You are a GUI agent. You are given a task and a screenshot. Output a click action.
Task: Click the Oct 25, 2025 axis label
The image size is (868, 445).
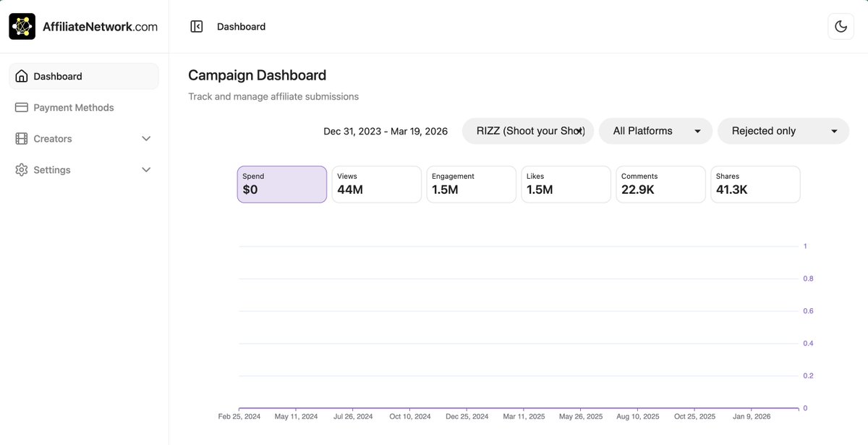695,417
